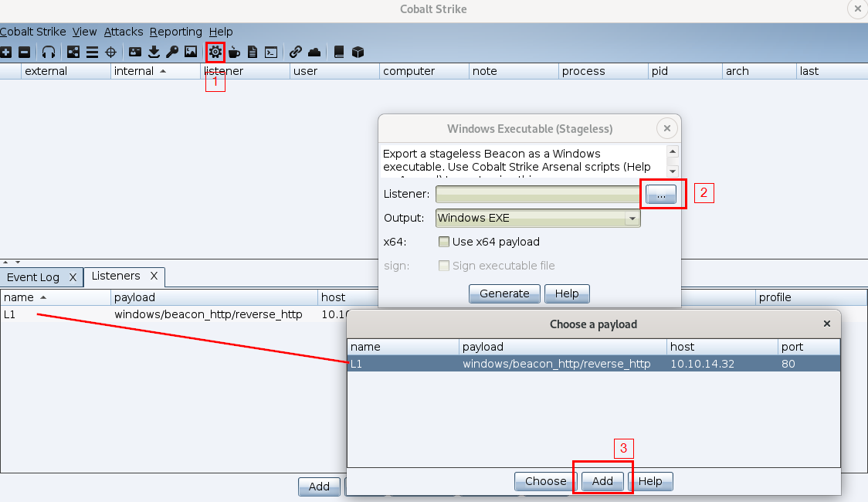
Task: Open the Reporting menu
Action: click(175, 32)
